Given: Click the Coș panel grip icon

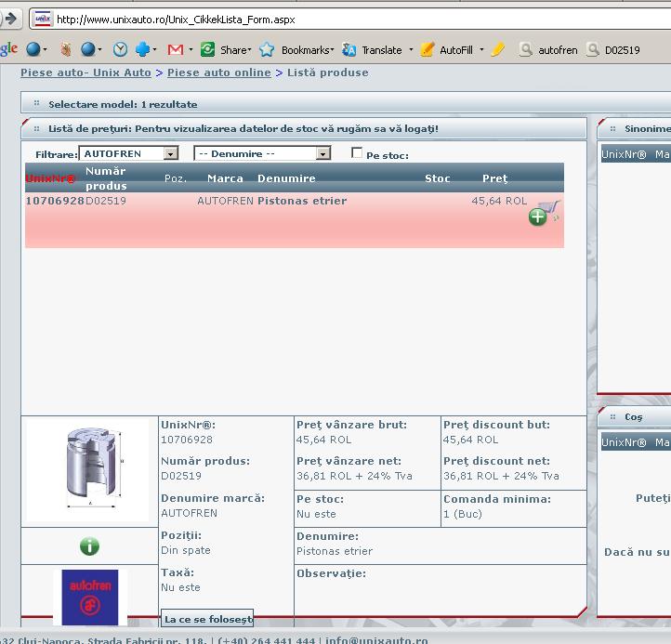Looking at the screenshot, I should pyautogui.click(x=612, y=416).
